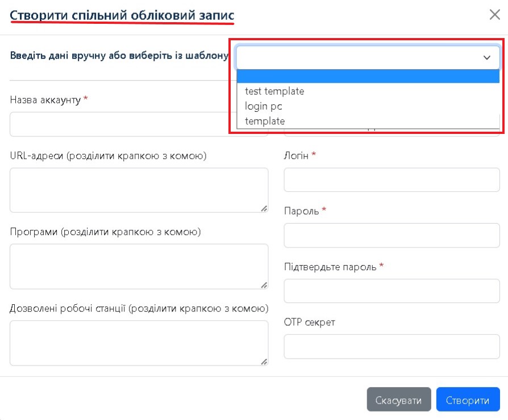Click the 'Логін' input field
Image resolution: width=508 pixels, height=420 pixels.
coord(392,180)
